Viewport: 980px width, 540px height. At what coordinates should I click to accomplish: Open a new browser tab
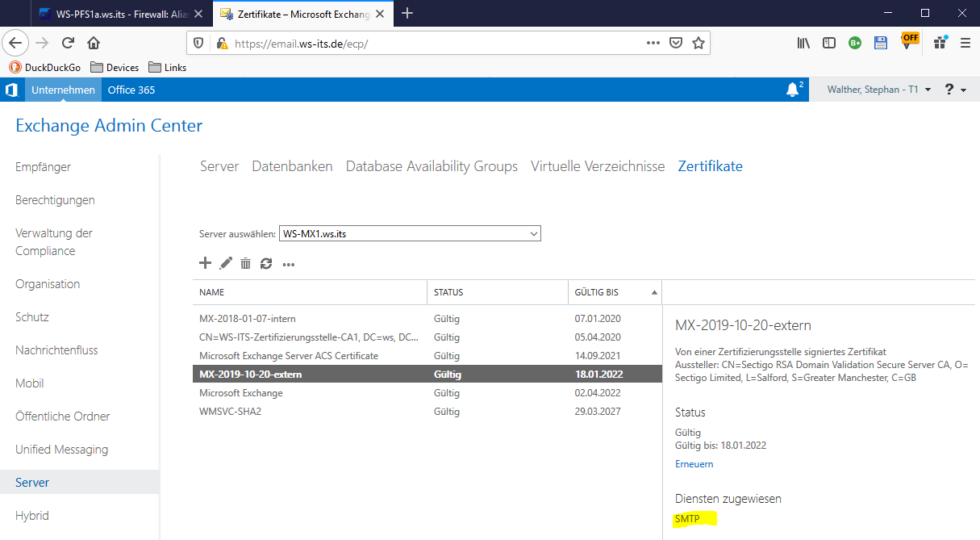pos(407,13)
